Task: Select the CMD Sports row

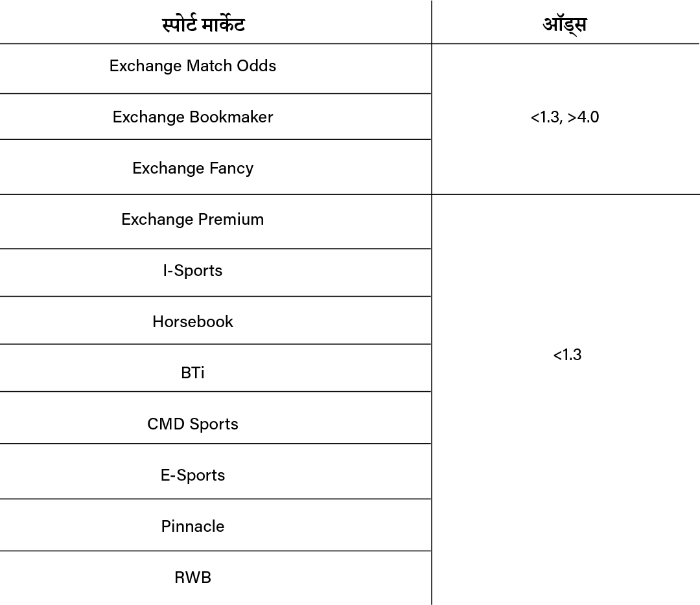Action: 192,424
